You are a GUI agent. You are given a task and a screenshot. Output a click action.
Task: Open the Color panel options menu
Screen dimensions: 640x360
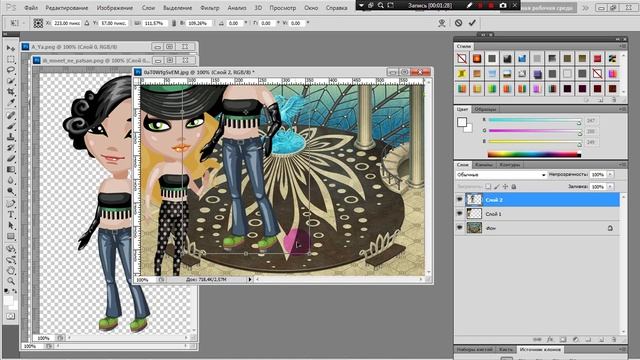[x=623, y=109]
